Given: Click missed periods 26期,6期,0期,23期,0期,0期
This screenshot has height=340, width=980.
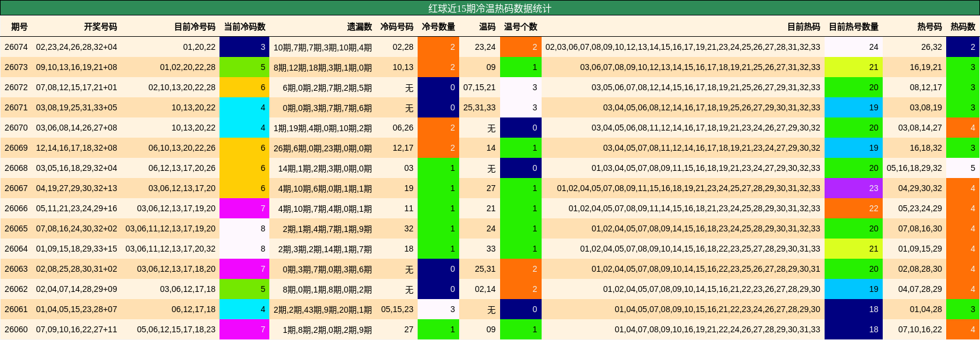Looking at the screenshot, I should [x=323, y=148].
